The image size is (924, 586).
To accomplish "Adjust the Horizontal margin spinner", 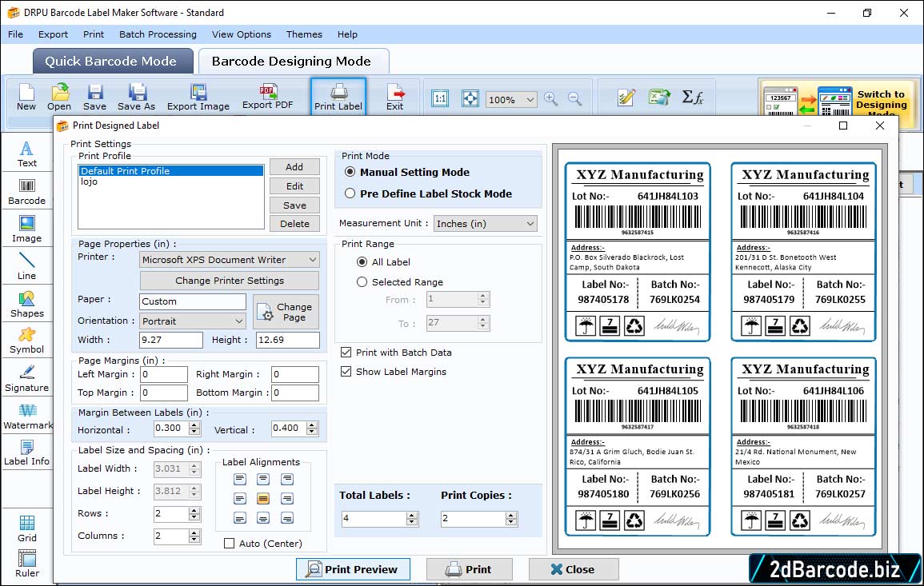I will [x=194, y=429].
